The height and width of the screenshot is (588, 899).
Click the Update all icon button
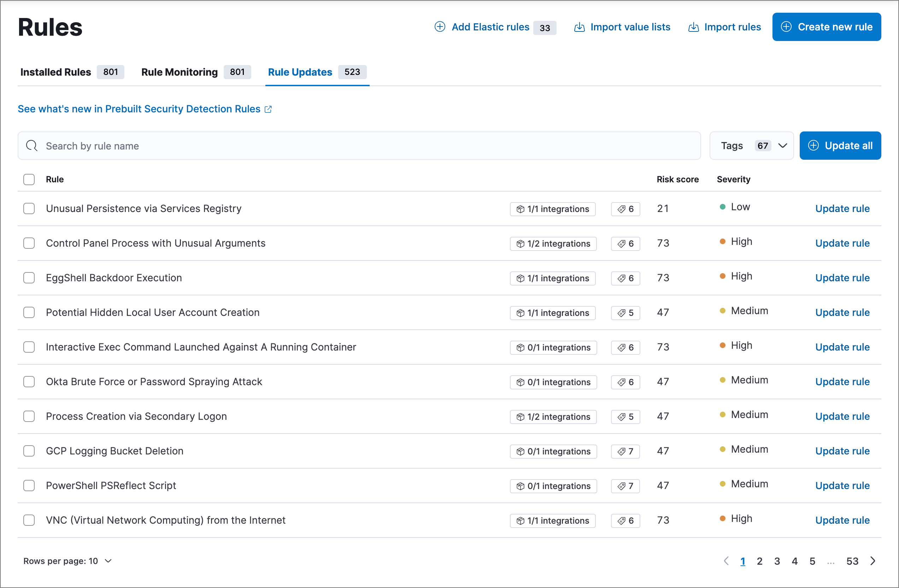814,146
